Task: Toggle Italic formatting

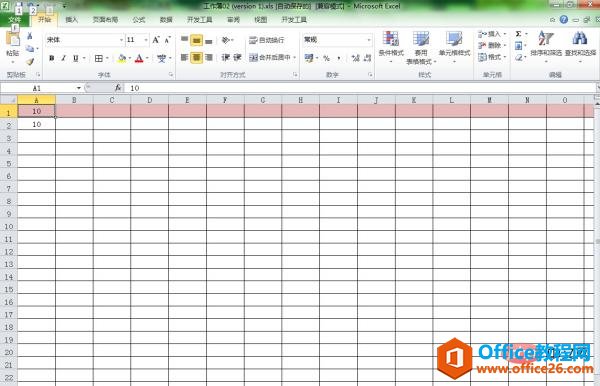Action: (64, 58)
